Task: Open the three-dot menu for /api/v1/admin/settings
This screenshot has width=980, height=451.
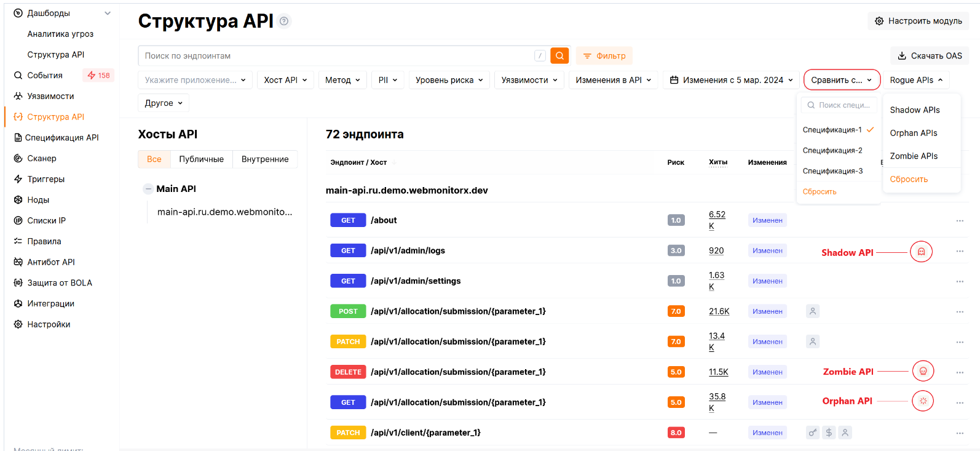Action: [960, 281]
